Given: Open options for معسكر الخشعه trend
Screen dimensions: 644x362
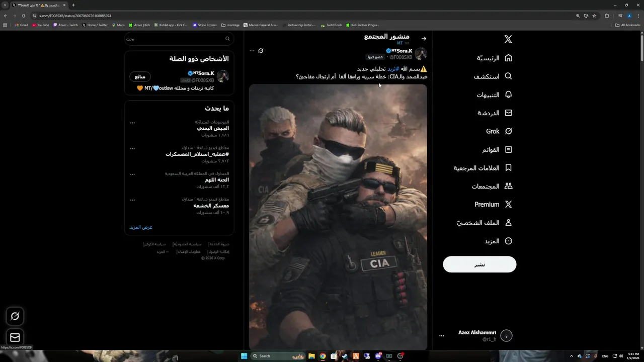Looking at the screenshot, I should tap(132, 200).
